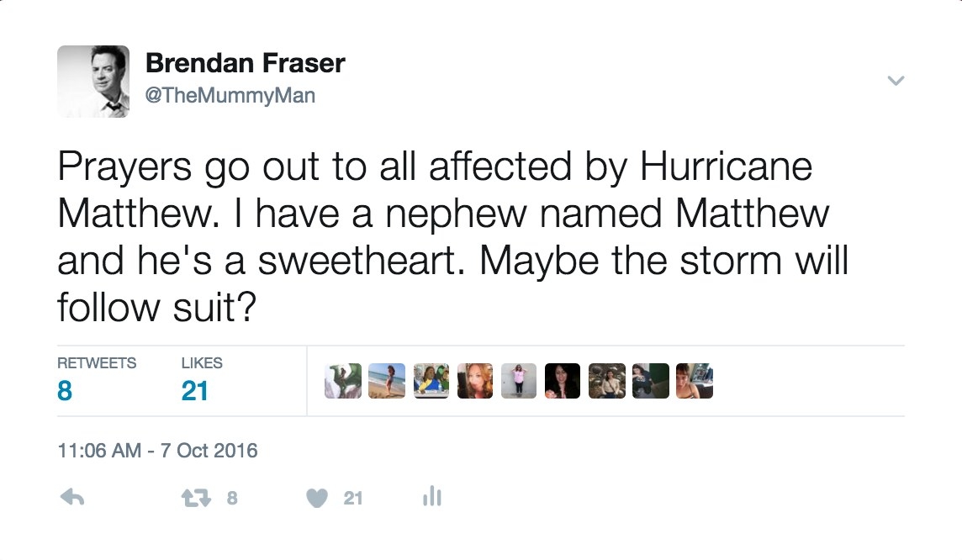Viewport: 962px width, 560px height.
Task: Like the tweet with the heart icon
Action: pyautogui.click(x=316, y=498)
